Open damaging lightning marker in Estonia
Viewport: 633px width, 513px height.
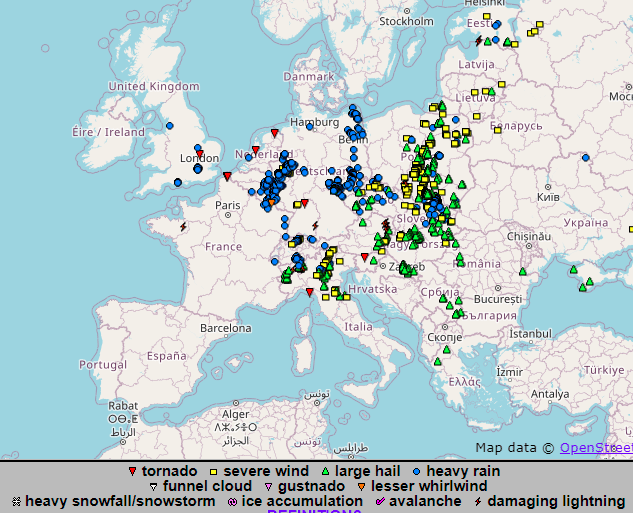479,41
